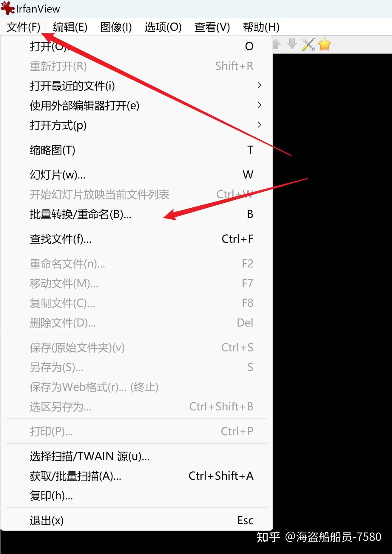Open the 文件(F) menu
The image size is (392, 554).
[x=23, y=27]
